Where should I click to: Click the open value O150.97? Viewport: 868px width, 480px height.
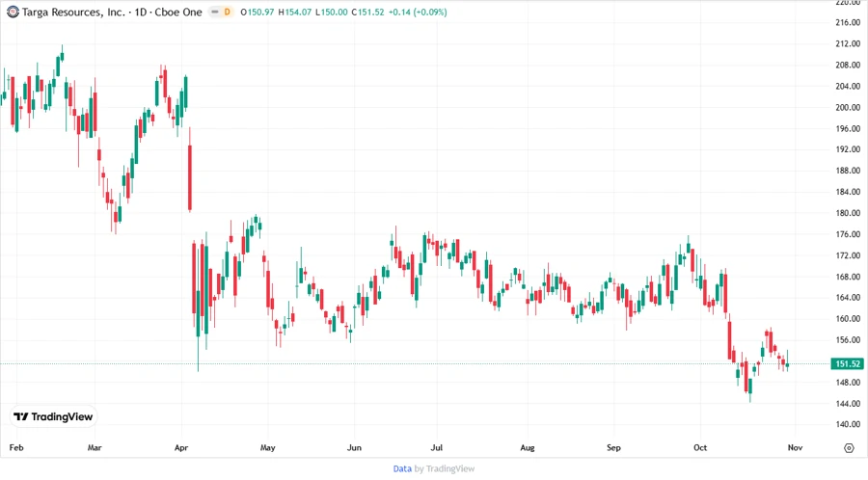(x=257, y=13)
